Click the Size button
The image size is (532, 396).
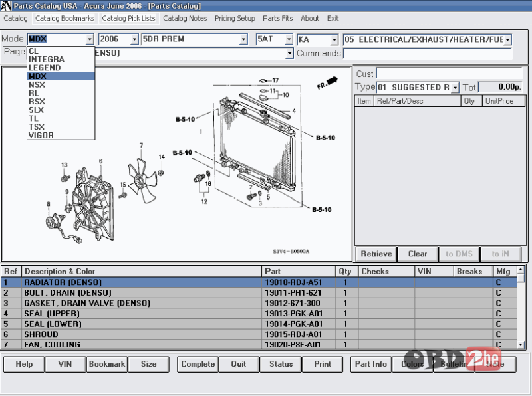pyautogui.click(x=148, y=364)
